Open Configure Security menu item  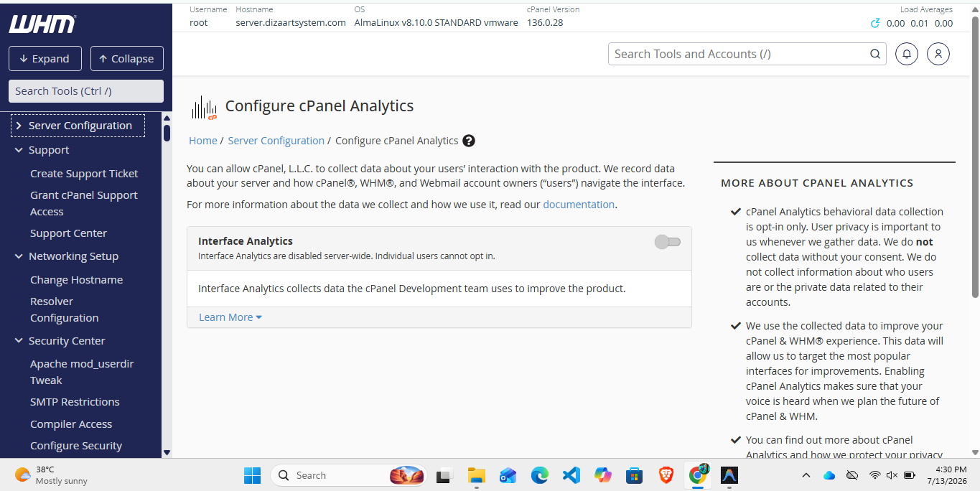pyautogui.click(x=76, y=446)
